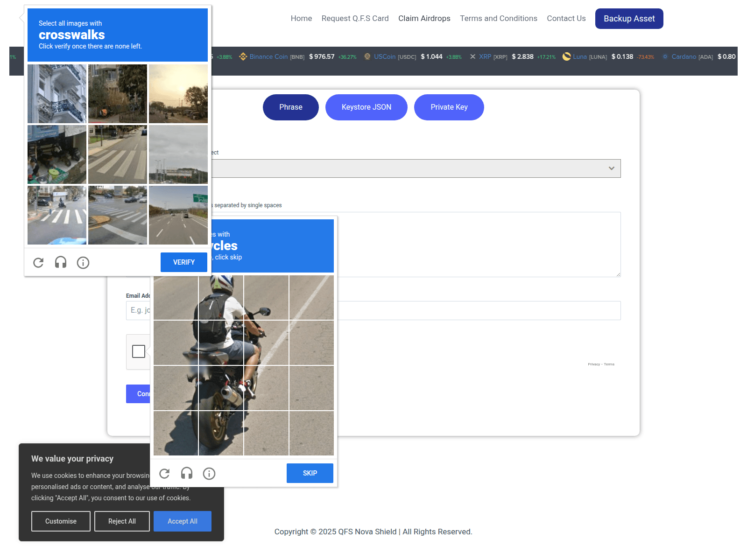This screenshot has width=747, height=560.
Task: Click the XRP ticker name
Action: (x=485, y=56)
